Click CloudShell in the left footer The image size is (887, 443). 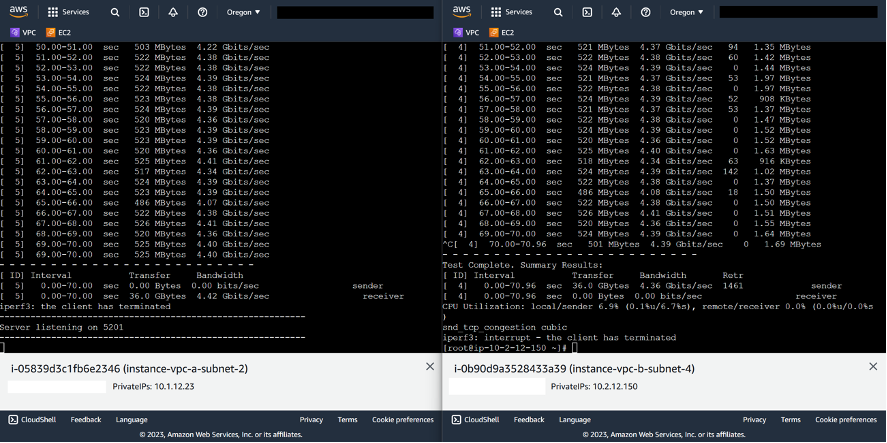(32, 420)
